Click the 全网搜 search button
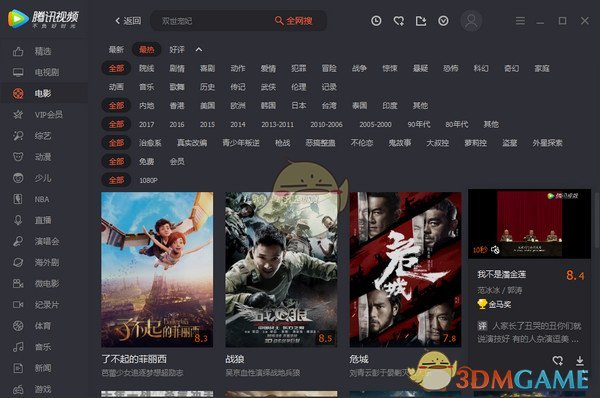This screenshot has height=398, width=600. [293, 21]
